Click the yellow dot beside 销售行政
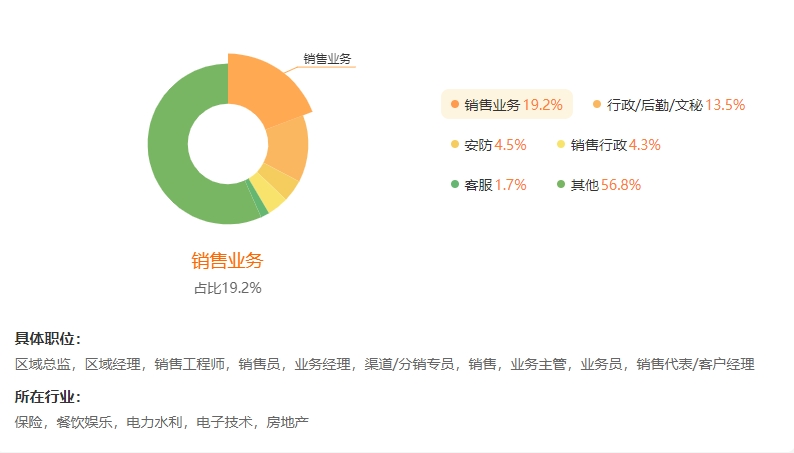 point(561,144)
